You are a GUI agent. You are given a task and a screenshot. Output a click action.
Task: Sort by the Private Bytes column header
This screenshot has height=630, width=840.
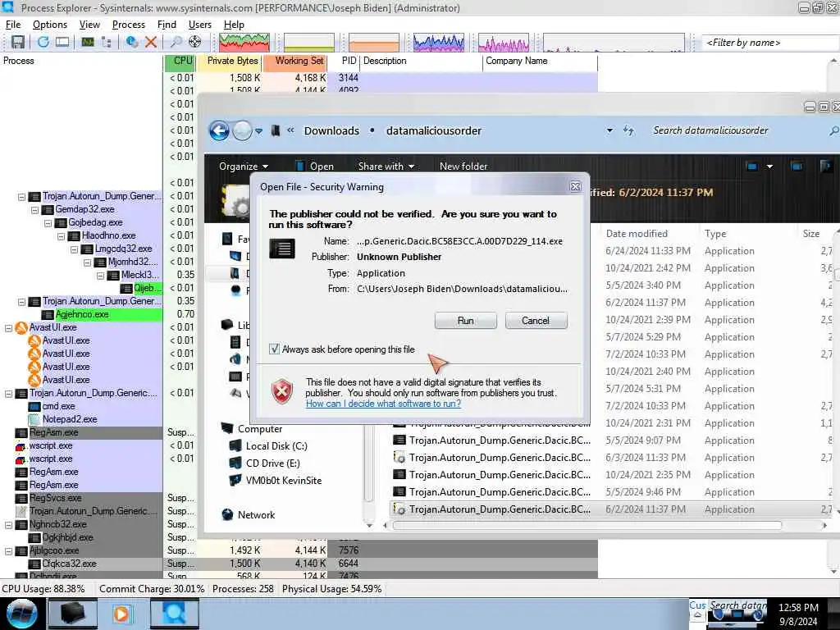coord(229,61)
